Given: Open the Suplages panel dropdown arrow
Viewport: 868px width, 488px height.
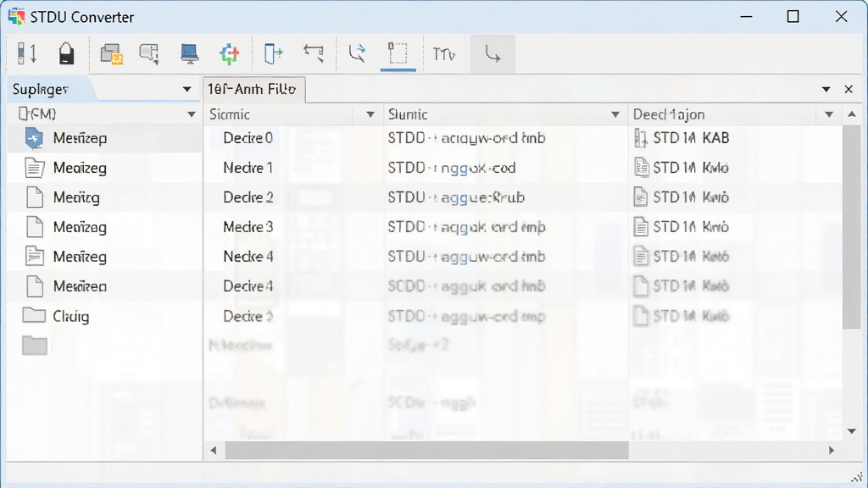Looking at the screenshot, I should pyautogui.click(x=187, y=89).
